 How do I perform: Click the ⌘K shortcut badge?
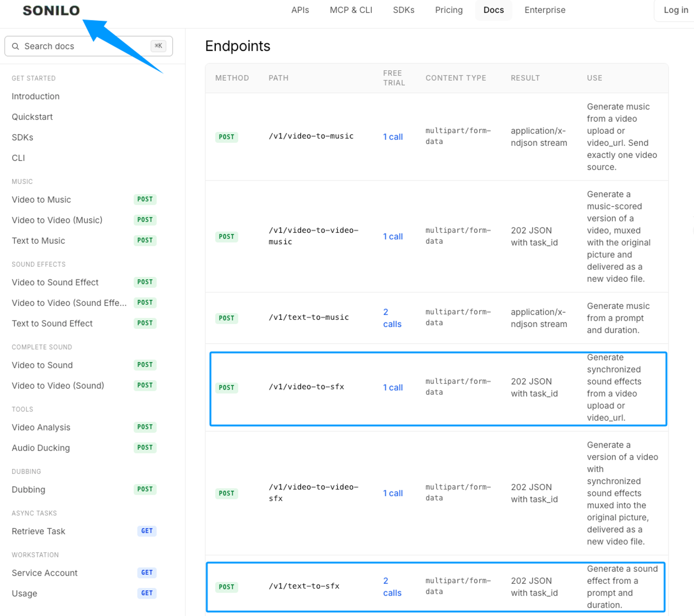tap(158, 46)
